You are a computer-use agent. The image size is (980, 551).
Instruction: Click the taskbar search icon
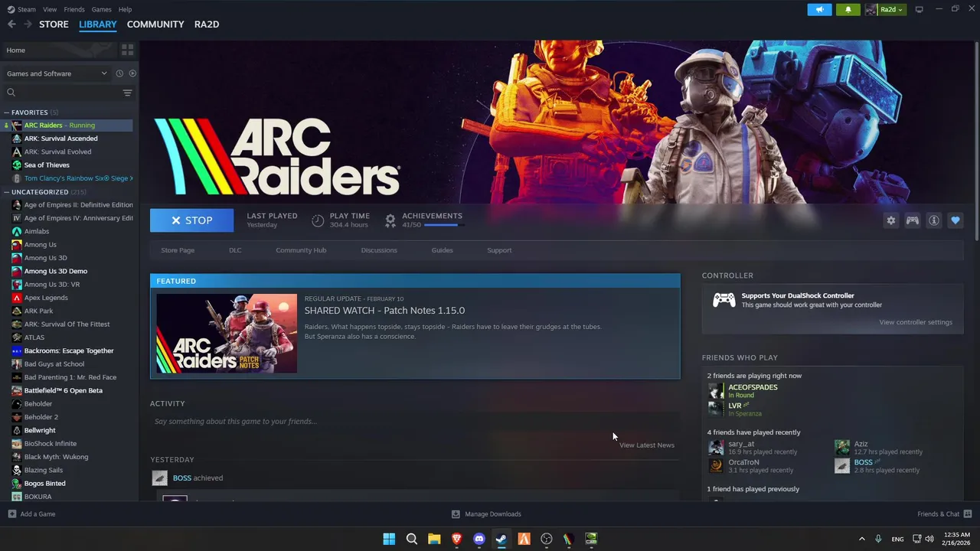[411, 539]
